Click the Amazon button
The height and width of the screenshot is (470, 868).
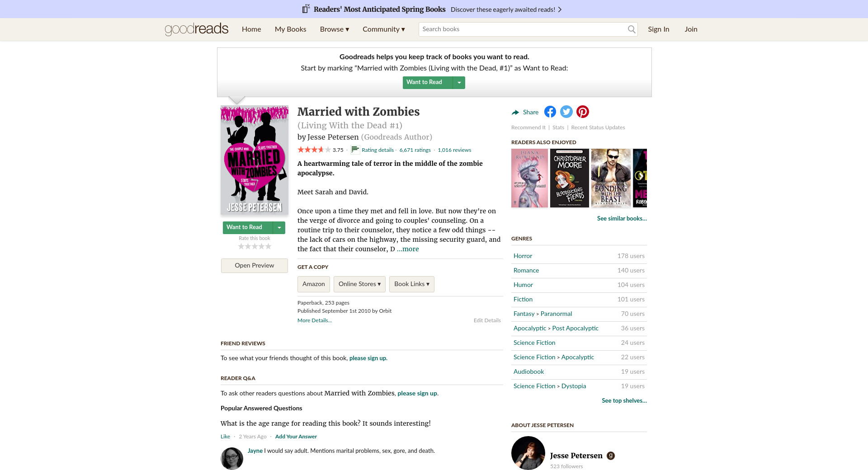pos(314,284)
